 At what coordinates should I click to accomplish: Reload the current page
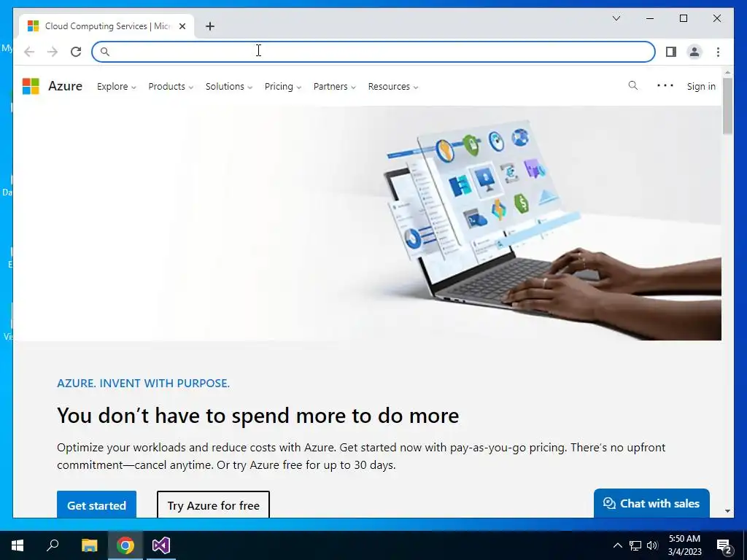[76, 52]
